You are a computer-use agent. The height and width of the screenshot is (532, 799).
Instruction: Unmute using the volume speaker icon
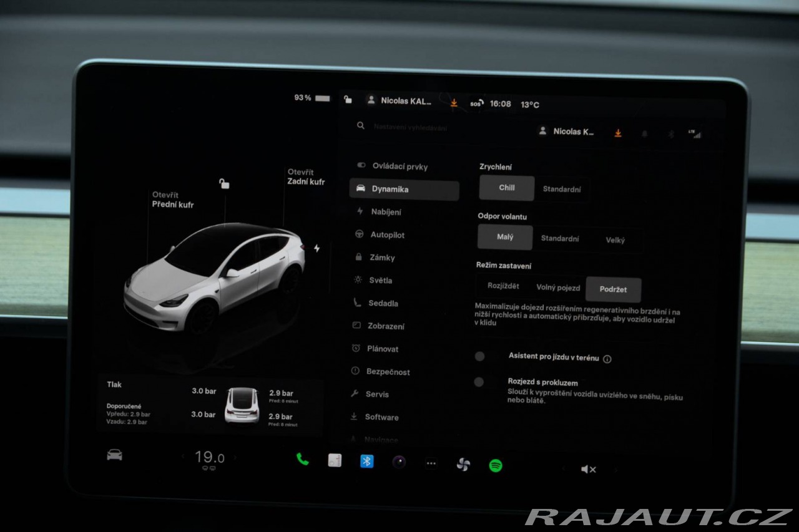click(x=588, y=470)
